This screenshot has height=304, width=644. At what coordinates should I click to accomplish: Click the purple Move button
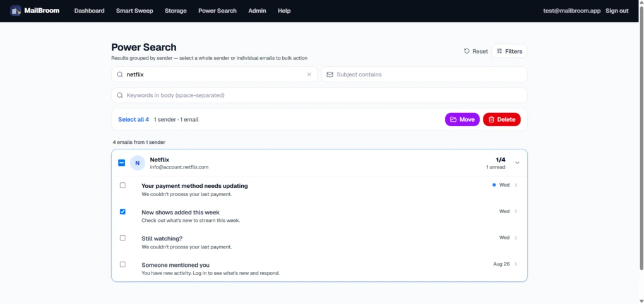pos(462,119)
